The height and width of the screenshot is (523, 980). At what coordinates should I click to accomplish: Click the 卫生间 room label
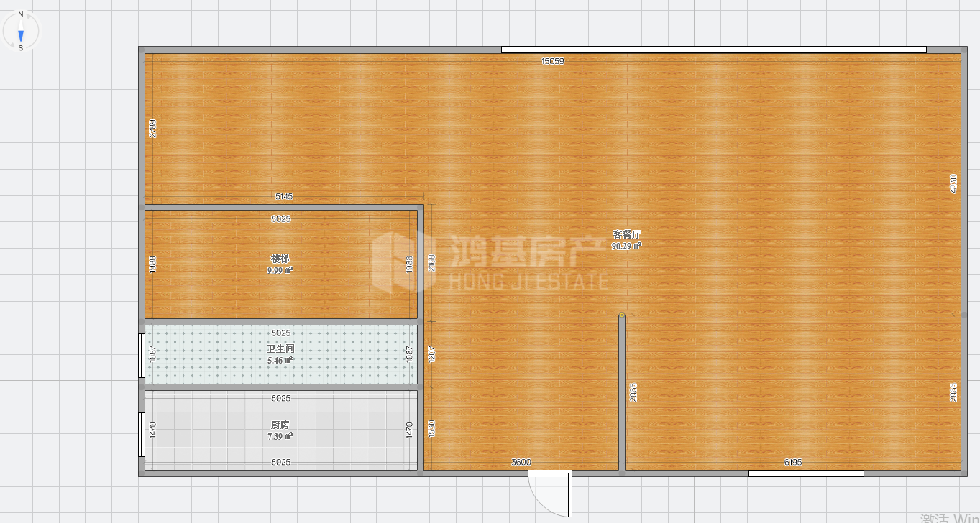pos(280,349)
